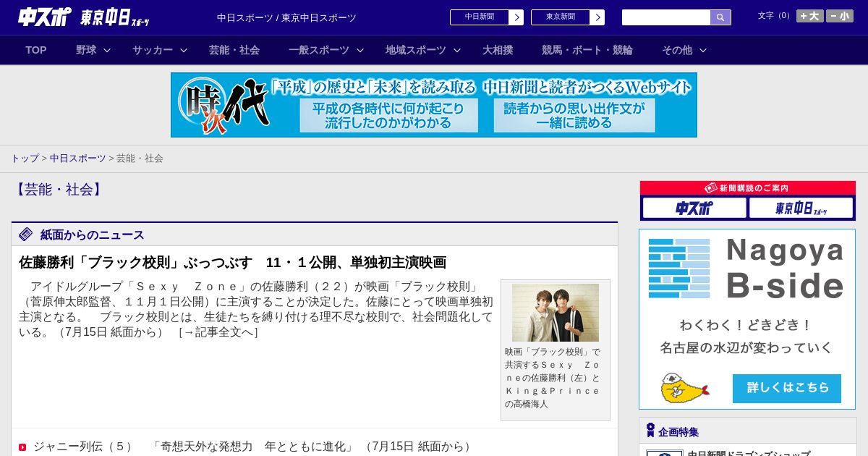Open 地域スポーツ navigation menu

(416, 50)
